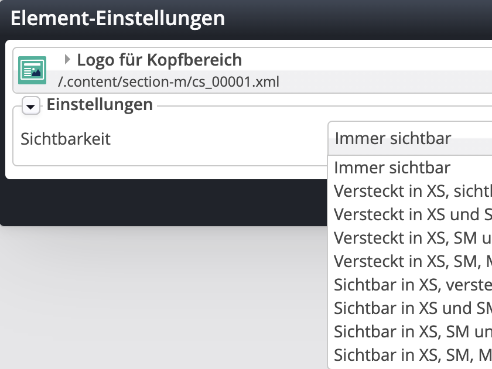
Task: Select 'Versteckt in XS, SM u…' option
Action: pos(413,238)
